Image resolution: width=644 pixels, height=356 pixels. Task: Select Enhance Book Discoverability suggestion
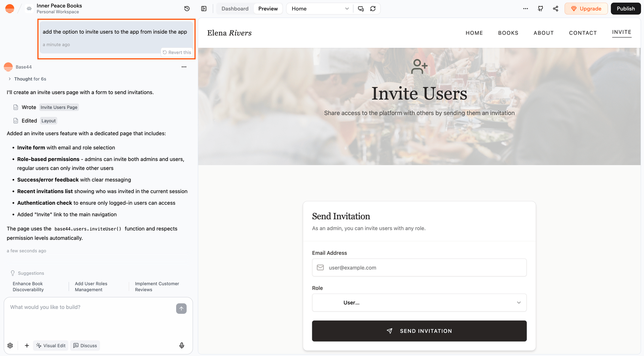click(28, 287)
